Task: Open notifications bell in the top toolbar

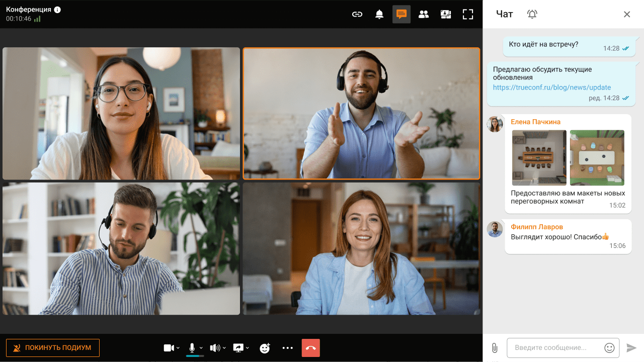Action: (x=379, y=15)
